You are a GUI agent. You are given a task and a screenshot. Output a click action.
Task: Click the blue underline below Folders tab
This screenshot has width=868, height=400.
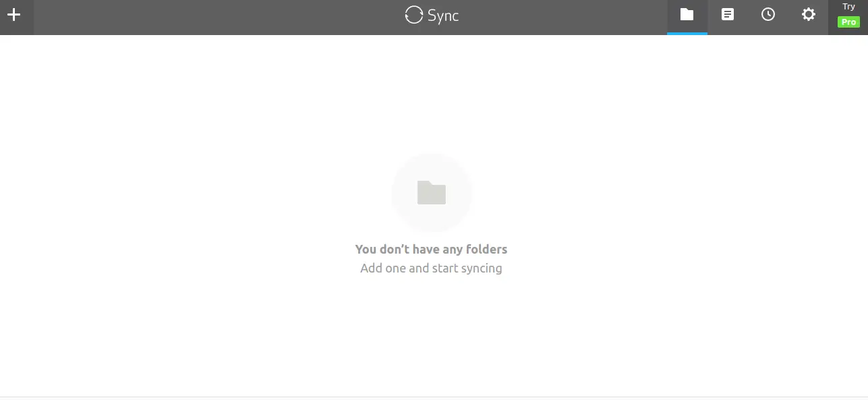coord(687,33)
